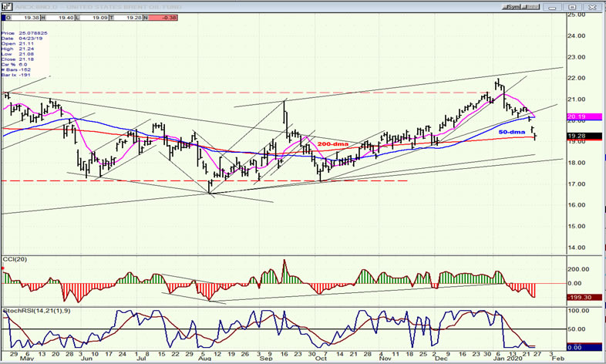Click the chart window icon in title bar

point(5,7)
